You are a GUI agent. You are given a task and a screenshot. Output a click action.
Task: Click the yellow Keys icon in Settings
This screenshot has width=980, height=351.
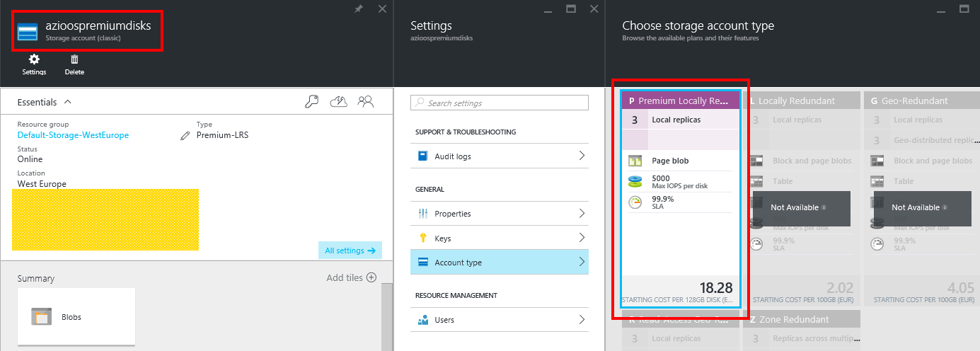423,238
